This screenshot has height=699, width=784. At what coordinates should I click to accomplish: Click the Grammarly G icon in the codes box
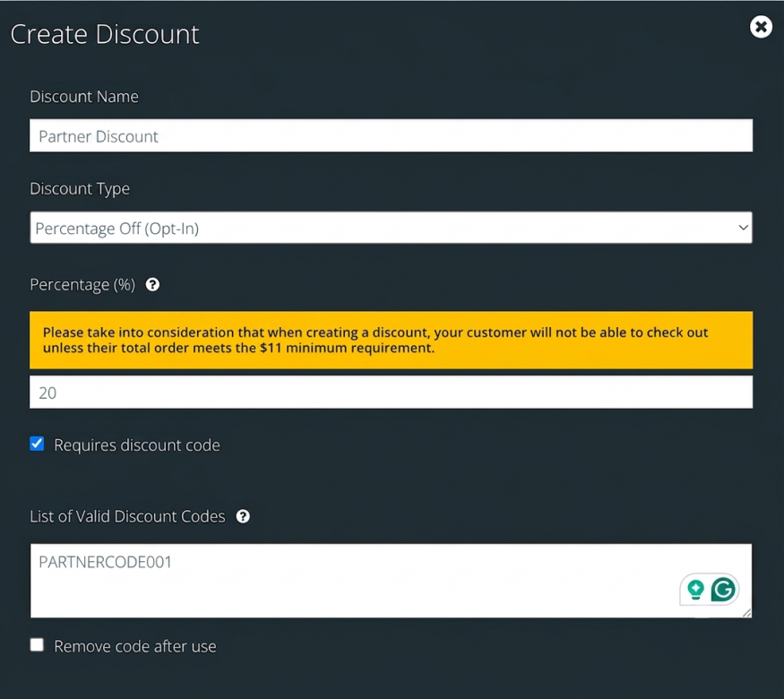pos(723,590)
